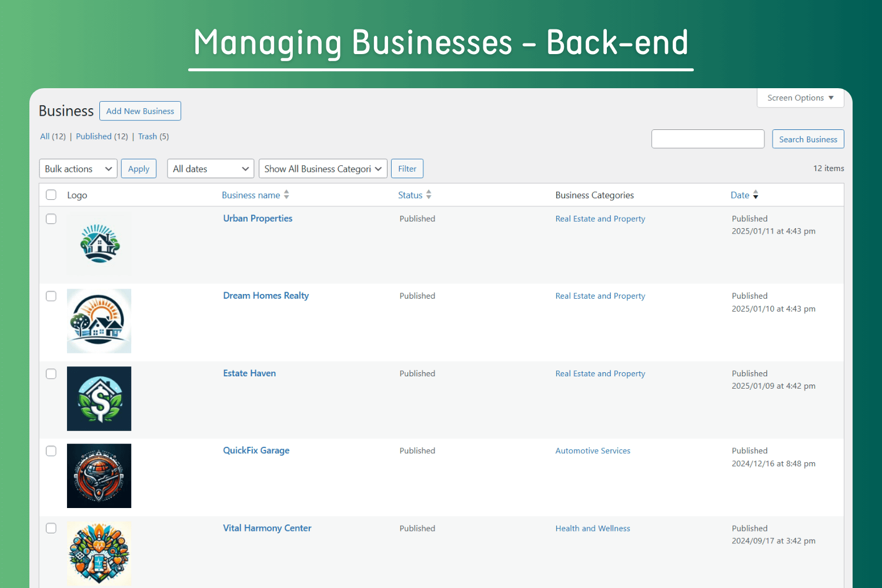The height and width of the screenshot is (588, 882).
Task: Show All businesses filter (12)
Action: pyautogui.click(x=53, y=136)
